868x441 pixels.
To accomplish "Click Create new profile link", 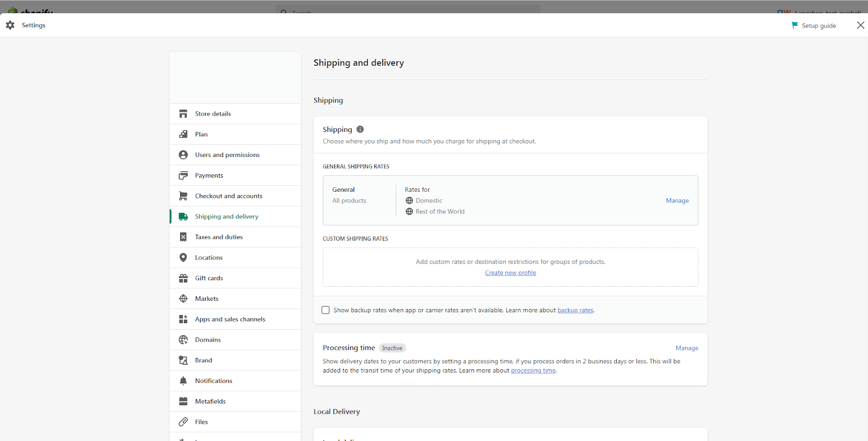I will [x=510, y=273].
